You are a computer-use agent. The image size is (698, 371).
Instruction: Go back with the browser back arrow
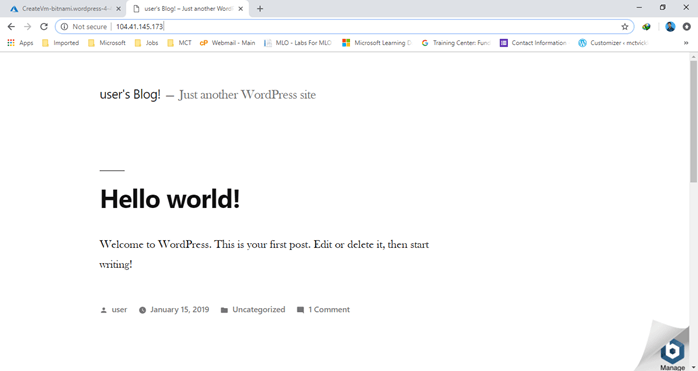(x=11, y=27)
